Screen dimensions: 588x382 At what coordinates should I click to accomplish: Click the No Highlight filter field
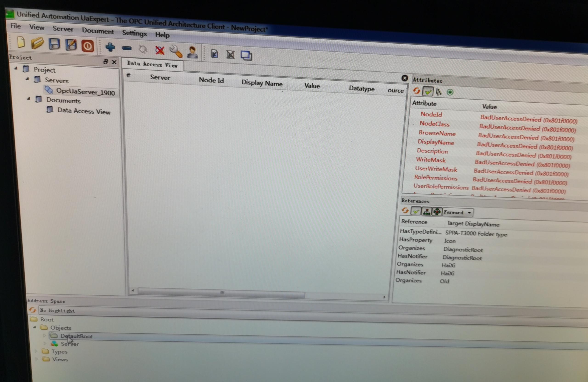(x=74, y=311)
